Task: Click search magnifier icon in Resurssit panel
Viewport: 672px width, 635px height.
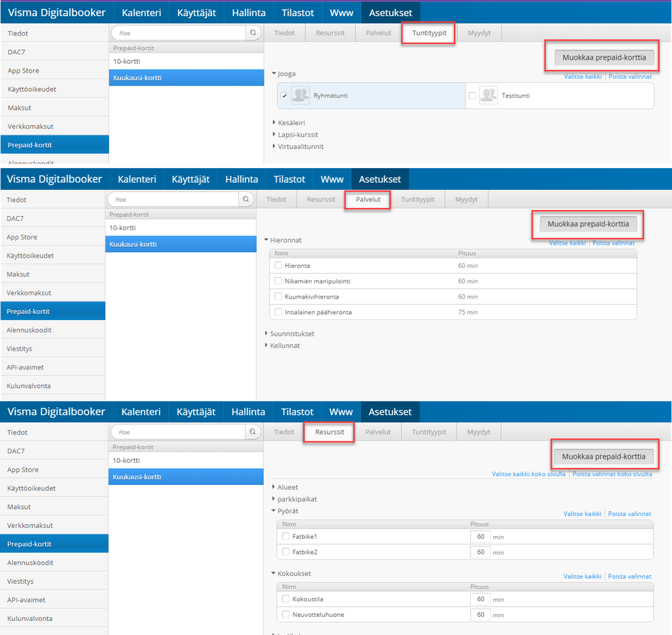Action: point(253,432)
